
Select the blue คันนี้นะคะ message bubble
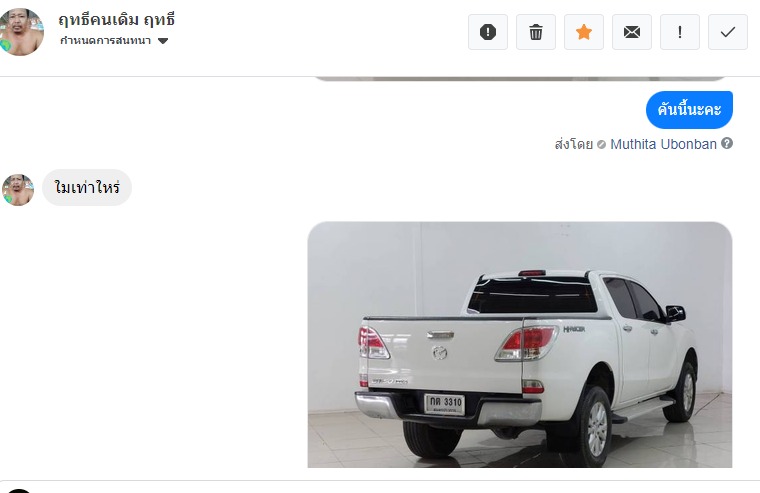click(689, 110)
